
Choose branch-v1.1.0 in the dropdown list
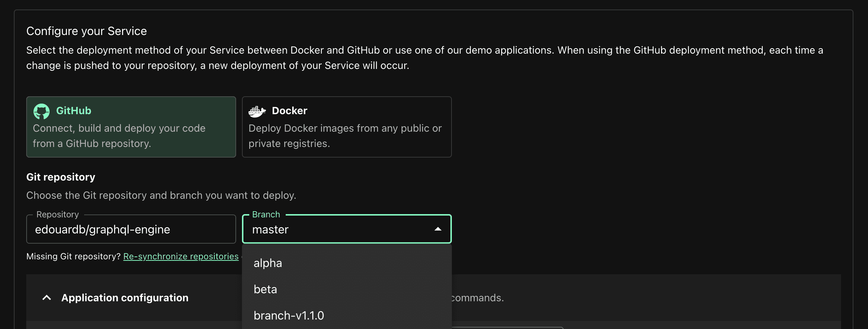click(289, 316)
